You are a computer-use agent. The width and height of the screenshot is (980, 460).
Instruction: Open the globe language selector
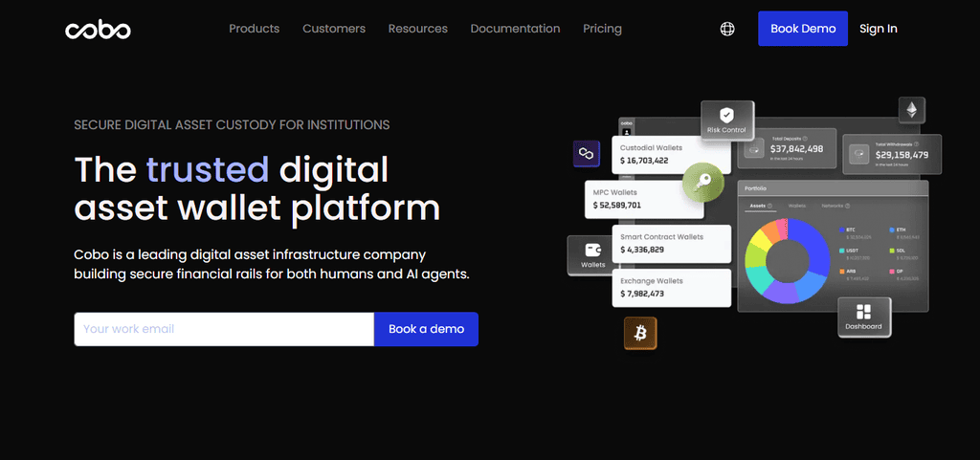(x=727, y=29)
